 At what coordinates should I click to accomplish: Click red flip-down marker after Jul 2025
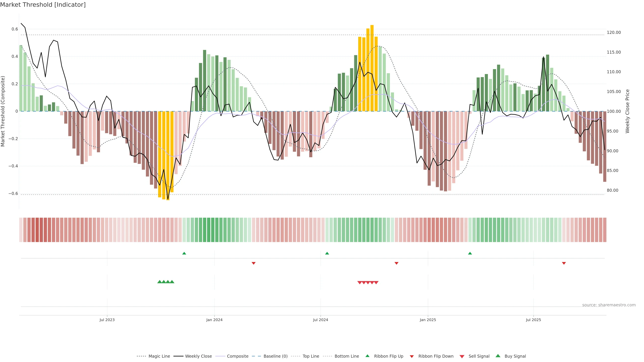point(564,263)
